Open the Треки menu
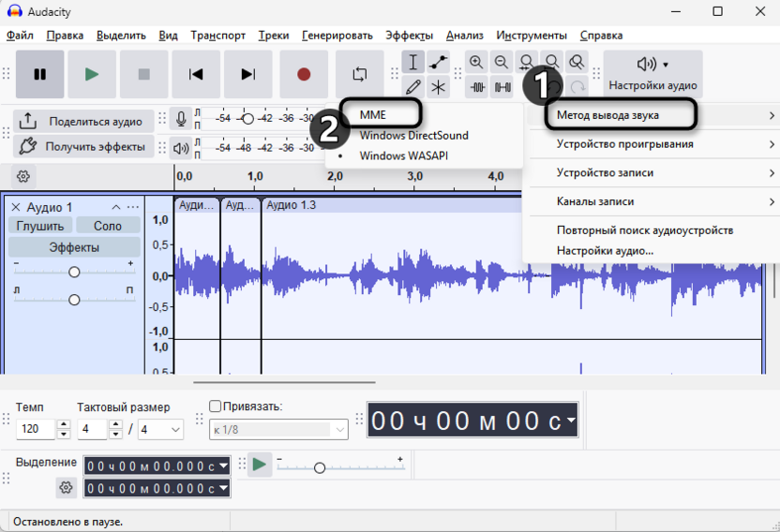The width and height of the screenshot is (780, 532). (x=274, y=36)
